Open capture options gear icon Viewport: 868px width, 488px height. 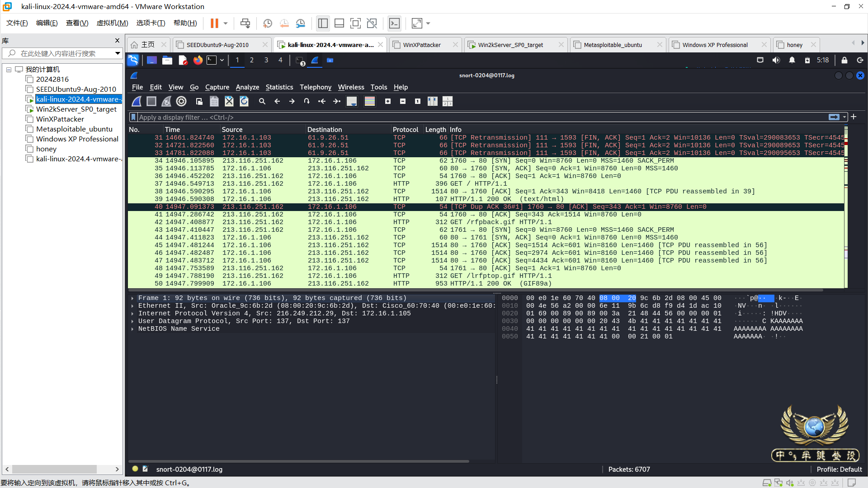tap(181, 101)
